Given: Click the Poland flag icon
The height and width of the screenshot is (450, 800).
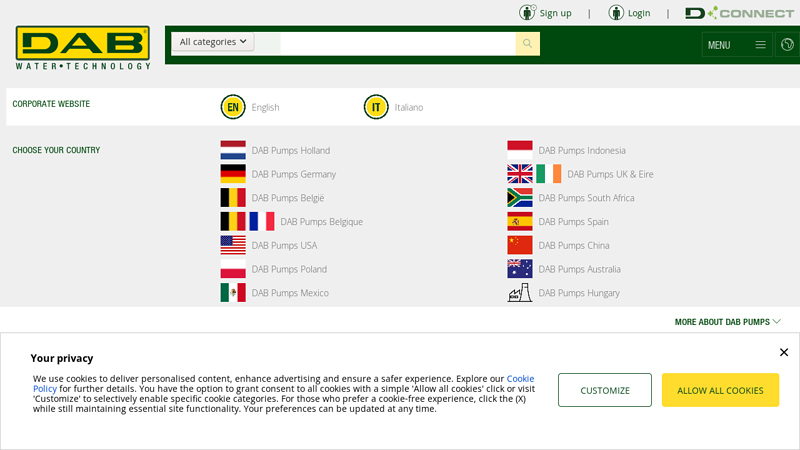Looking at the screenshot, I should [x=233, y=269].
